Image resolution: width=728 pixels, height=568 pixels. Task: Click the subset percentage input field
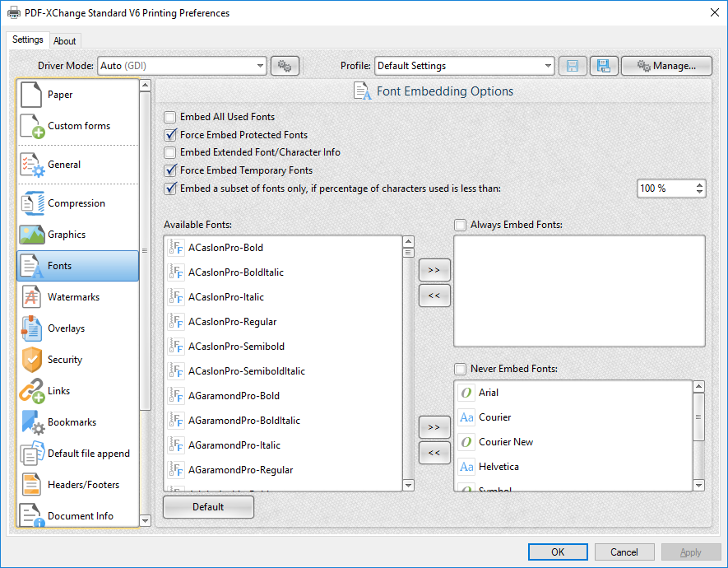tap(665, 189)
